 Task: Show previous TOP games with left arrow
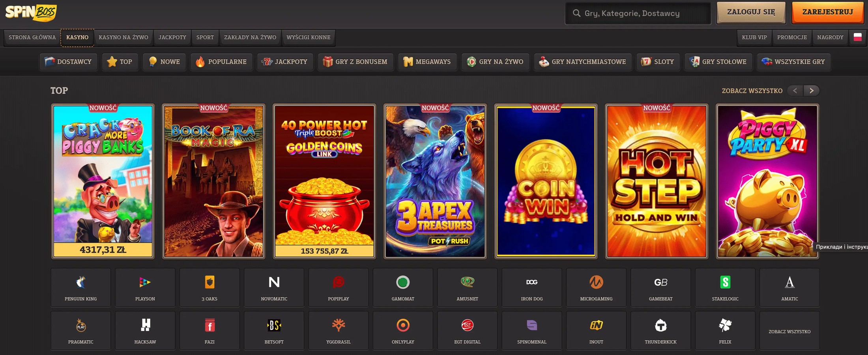point(795,91)
